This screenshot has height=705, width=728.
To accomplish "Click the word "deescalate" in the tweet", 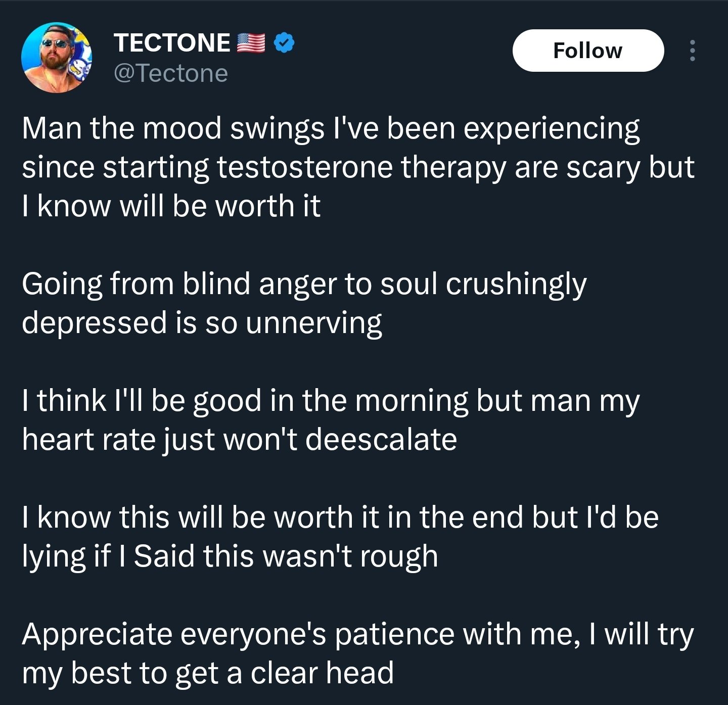I will (381, 439).
